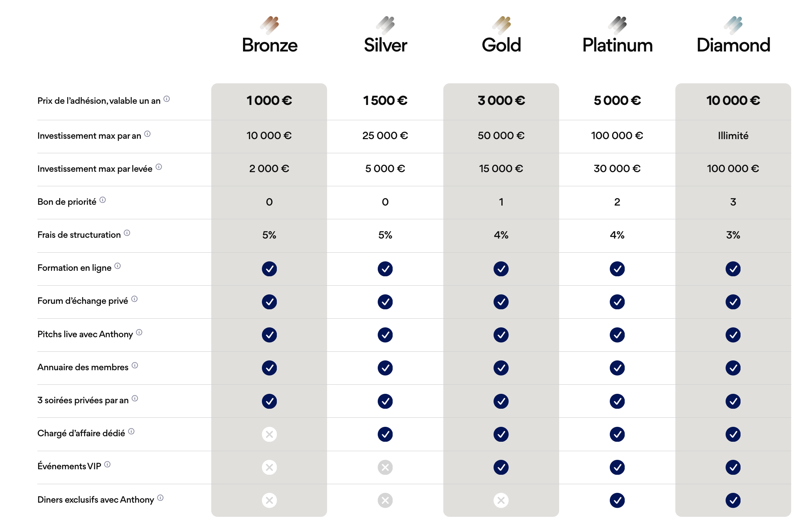Click info icon beside Formation en ligne
812x529 pixels.
coord(117,266)
